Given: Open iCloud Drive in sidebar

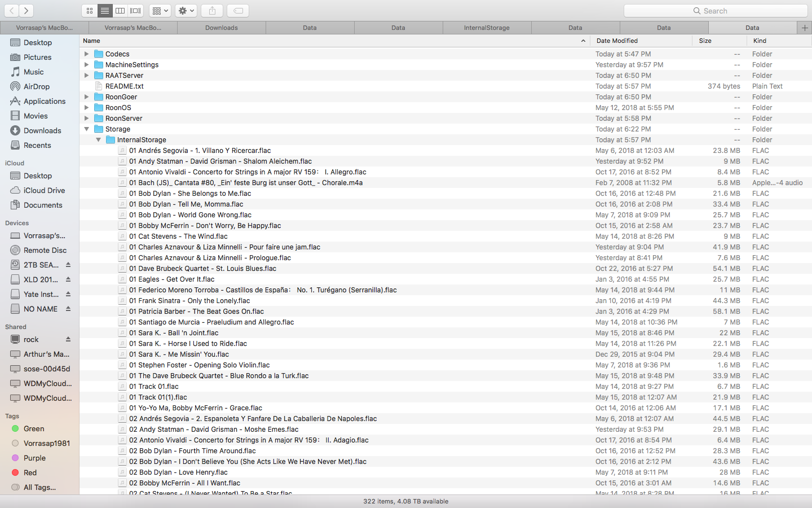Looking at the screenshot, I should tap(44, 190).
